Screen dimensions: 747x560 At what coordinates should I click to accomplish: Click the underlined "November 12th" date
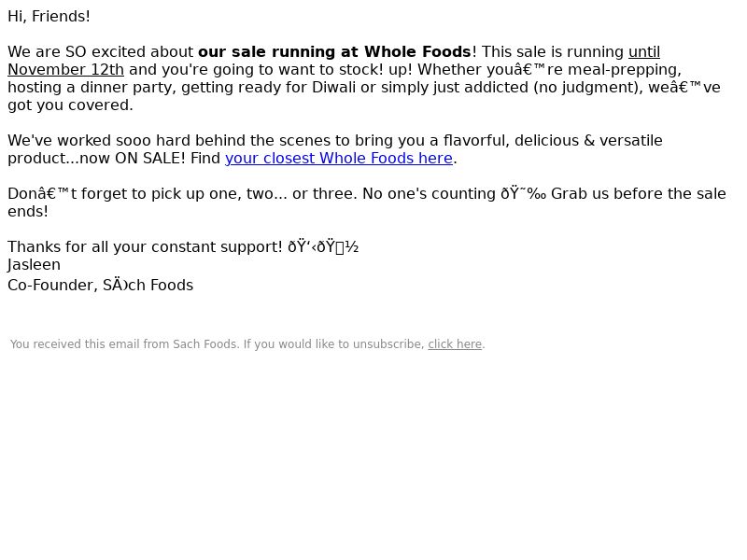coord(65,69)
